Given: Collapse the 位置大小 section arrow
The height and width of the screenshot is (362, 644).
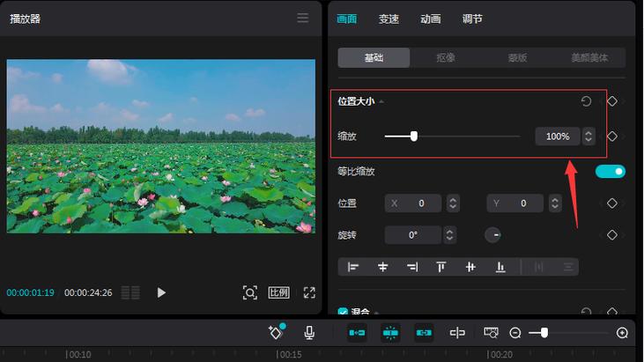Looking at the screenshot, I should pyautogui.click(x=381, y=101).
